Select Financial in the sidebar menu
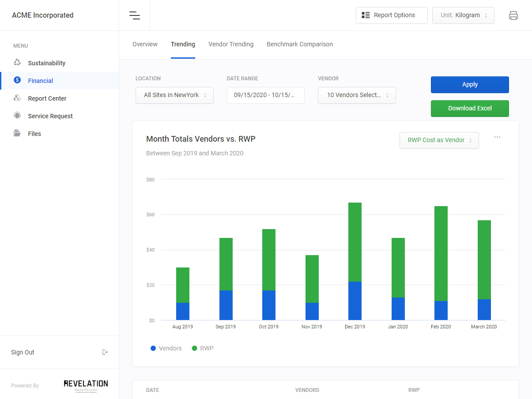Viewport: 532px width, 399px height. coord(60,81)
